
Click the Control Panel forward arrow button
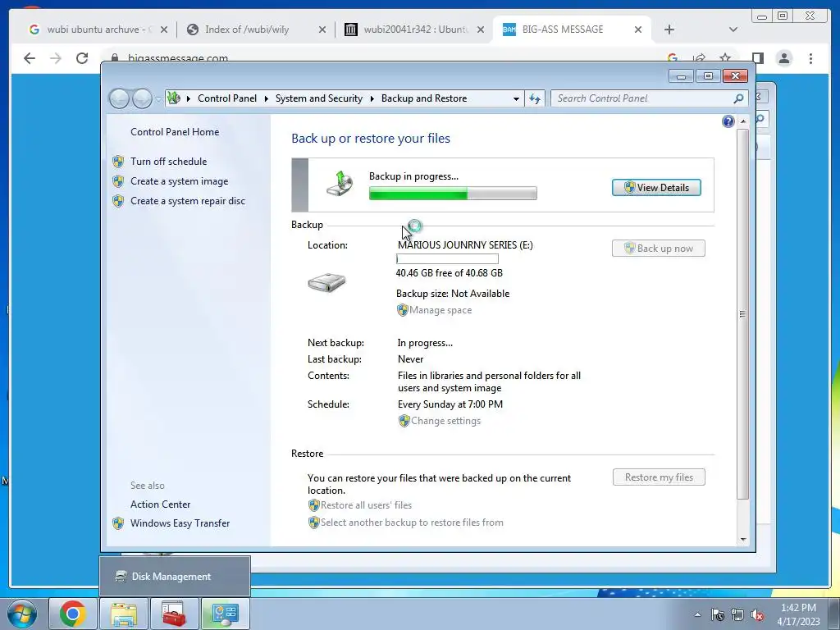[142, 98]
